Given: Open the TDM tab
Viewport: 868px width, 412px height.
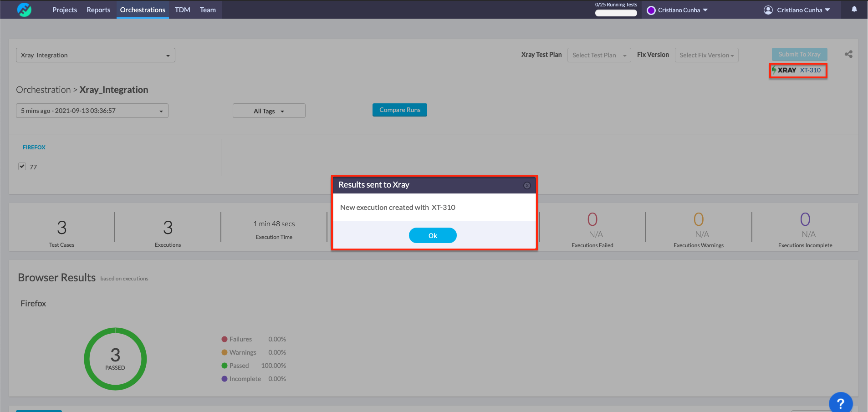Looking at the screenshot, I should pos(183,10).
